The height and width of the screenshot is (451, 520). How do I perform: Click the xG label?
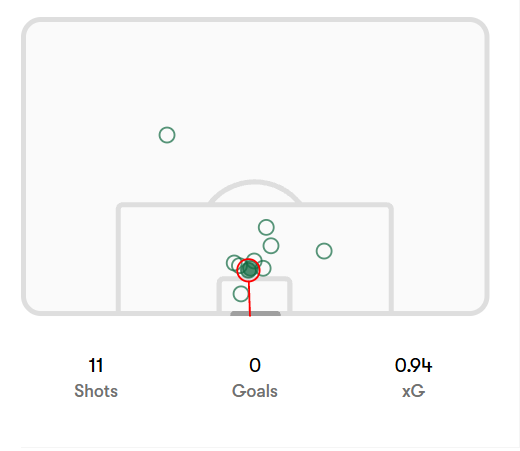coord(414,391)
